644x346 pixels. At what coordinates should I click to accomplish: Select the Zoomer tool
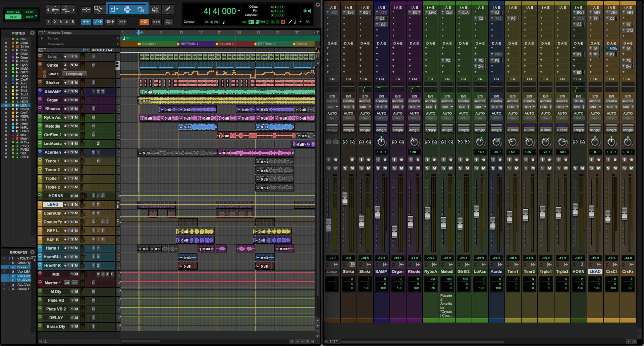[98, 10]
